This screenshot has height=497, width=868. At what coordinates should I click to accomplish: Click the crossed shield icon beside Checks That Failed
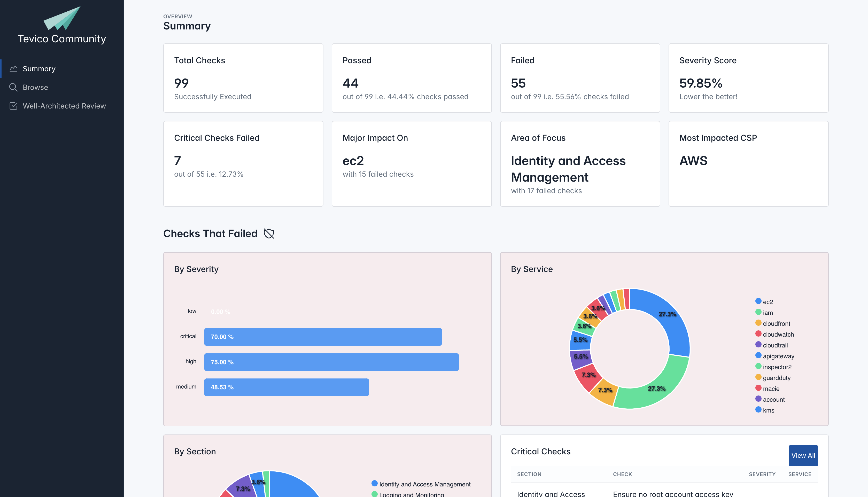(269, 234)
